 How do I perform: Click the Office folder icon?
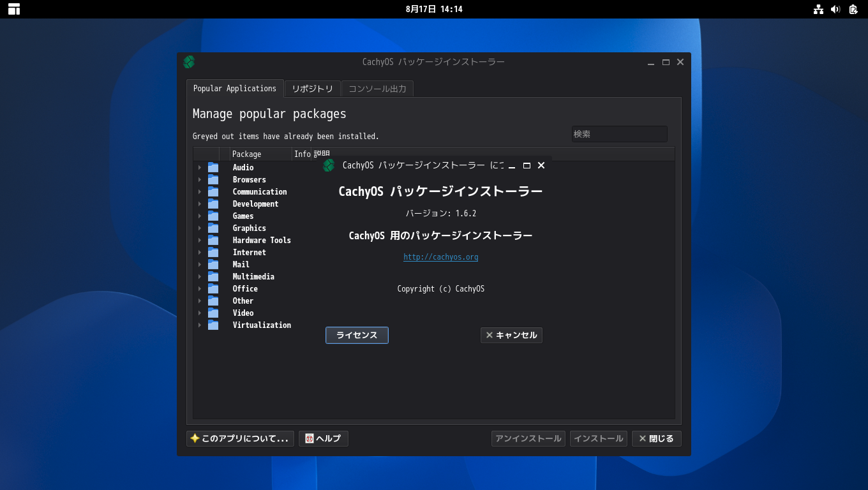click(213, 288)
